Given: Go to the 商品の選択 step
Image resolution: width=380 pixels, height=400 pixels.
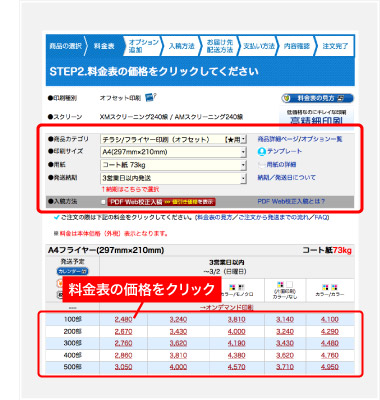Looking at the screenshot, I should pyautogui.click(x=65, y=46).
